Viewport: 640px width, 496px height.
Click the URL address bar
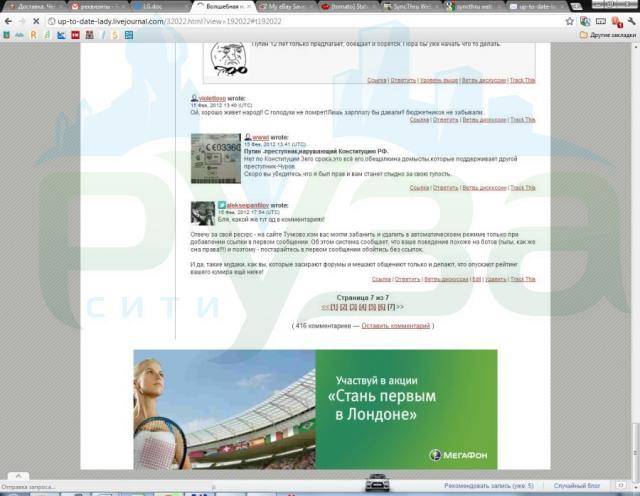point(302,21)
